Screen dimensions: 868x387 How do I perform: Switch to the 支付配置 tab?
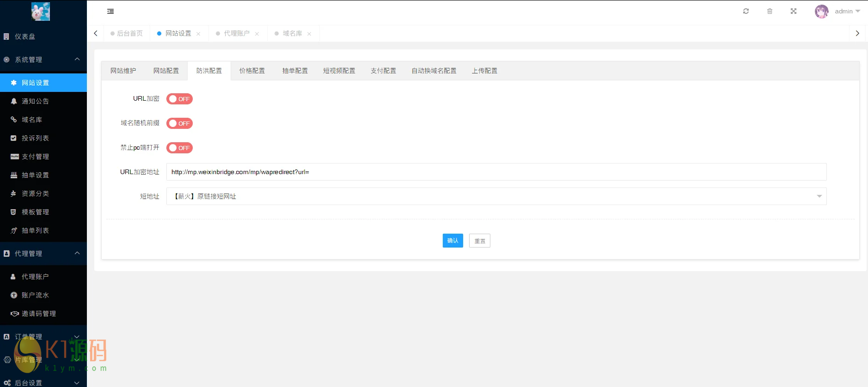point(383,71)
